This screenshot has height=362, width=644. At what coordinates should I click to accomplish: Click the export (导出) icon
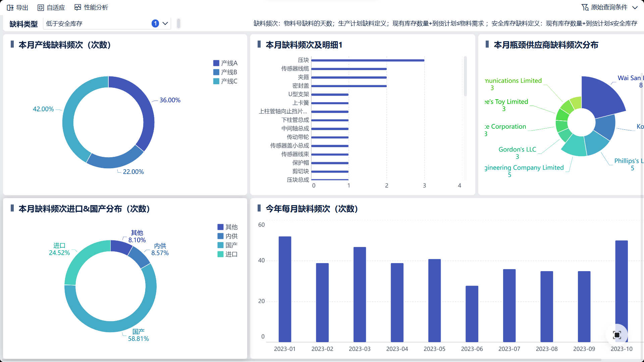click(10, 7)
